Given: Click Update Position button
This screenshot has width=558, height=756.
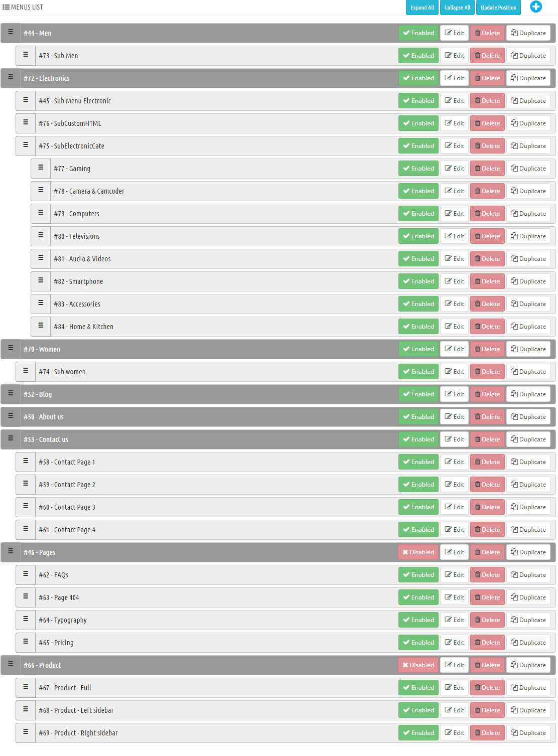Looking at the screenshot, I should (498, 8).
